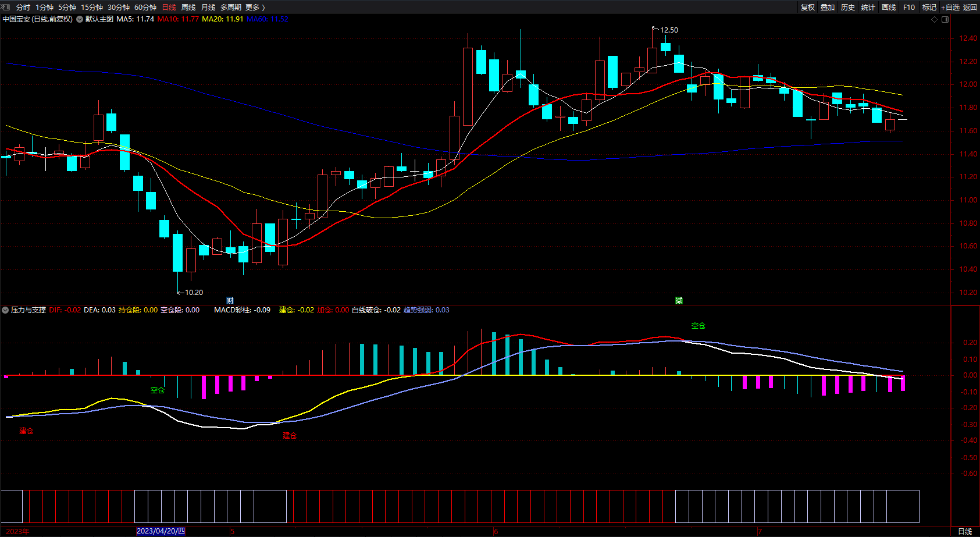The height and width of the screenshot is (537, 980).
Task: Click the 10.20 low price annotation
Action: (194, 293)
